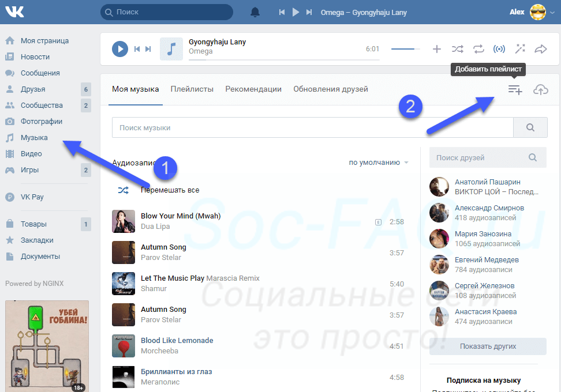This screenshot has width=561, height=392.
Task: Open Товары in sidebar
Action: coord(33,224)
